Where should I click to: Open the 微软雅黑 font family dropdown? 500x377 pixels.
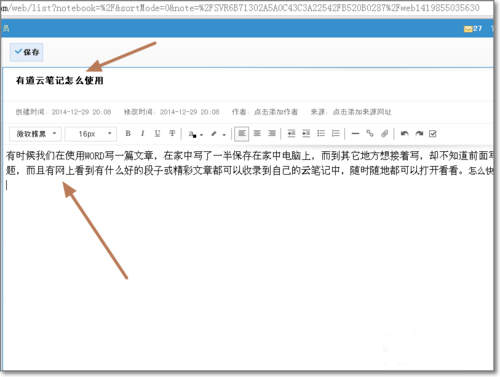(35, 134)
